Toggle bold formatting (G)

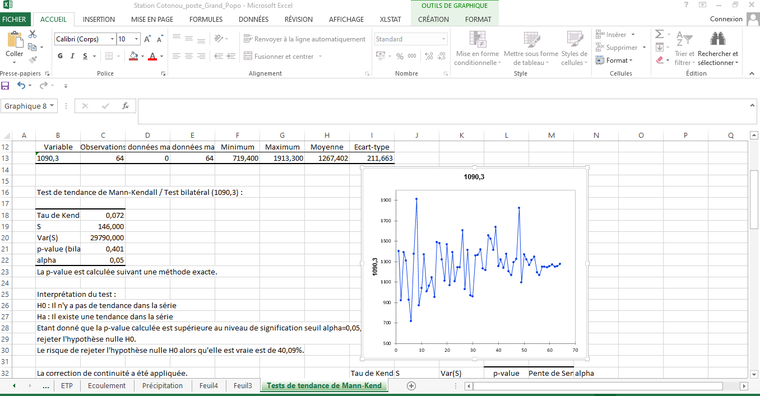[x=60, y=56]
